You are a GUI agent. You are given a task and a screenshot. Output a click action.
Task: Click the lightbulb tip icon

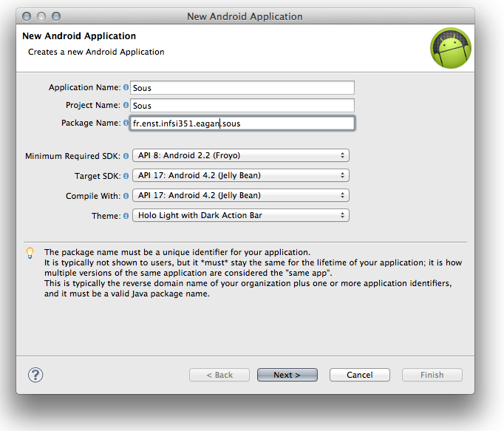pos(30,253)
